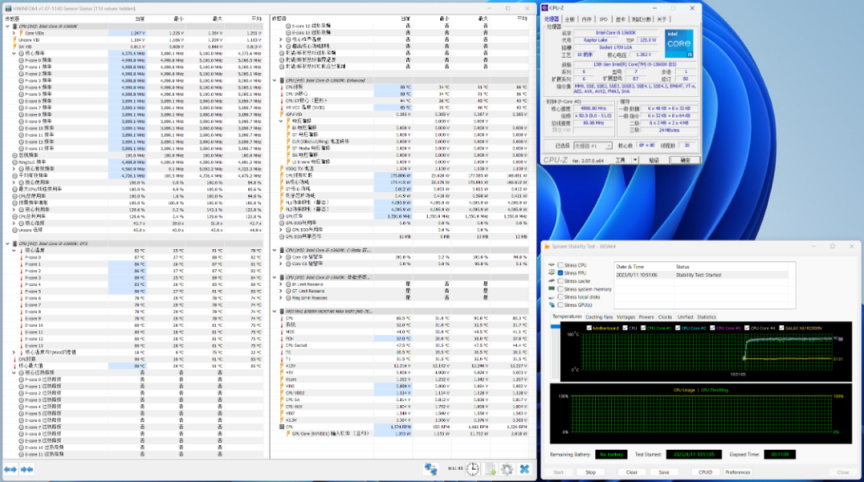Click the CPUID button in AIDA64
864x482 pixels.
coord(705,472)
